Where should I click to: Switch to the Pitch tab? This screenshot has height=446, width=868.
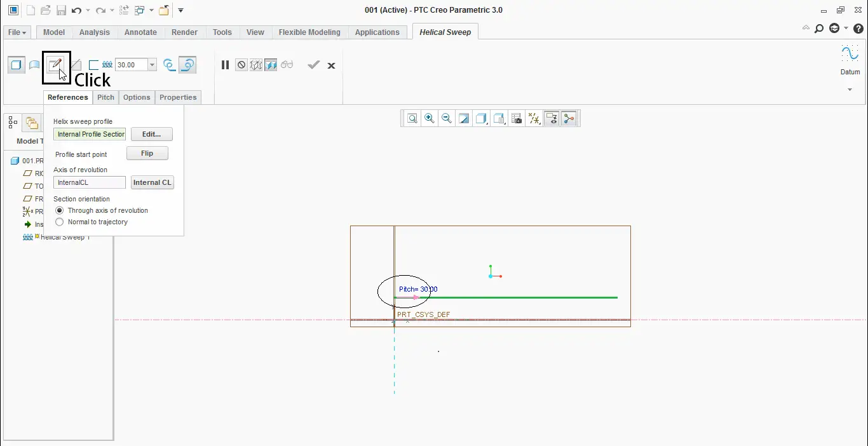[105, 97]
